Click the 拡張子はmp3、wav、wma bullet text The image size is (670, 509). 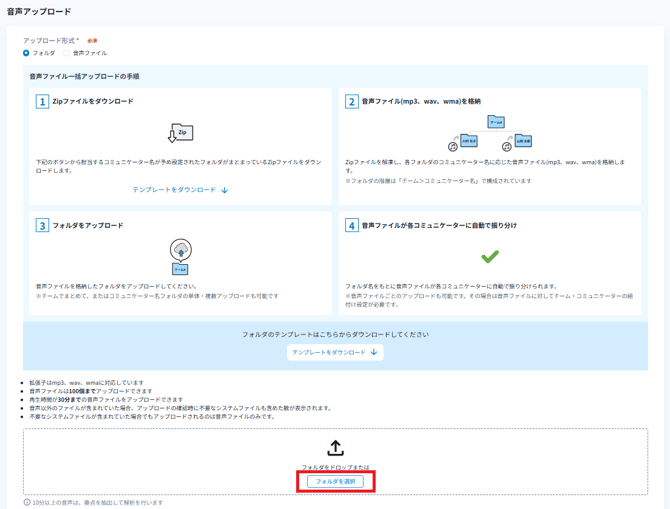pyautogui.click(x=86, y=383)
